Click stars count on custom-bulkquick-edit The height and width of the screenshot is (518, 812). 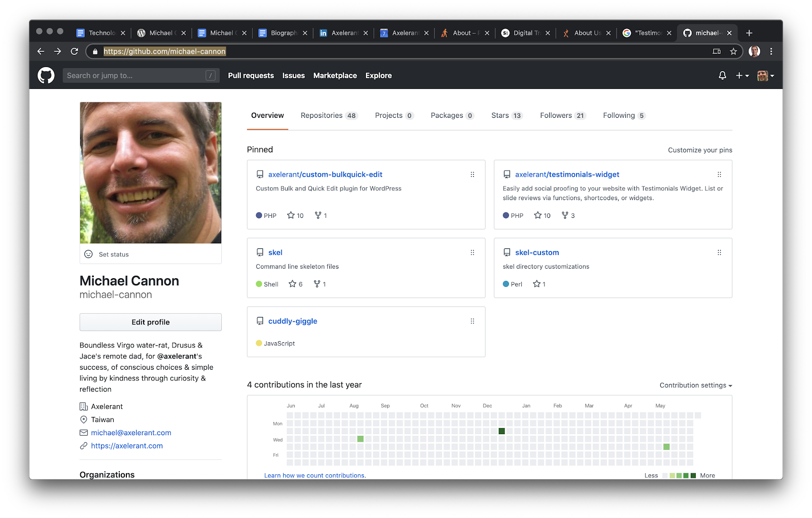coord(295,215)
